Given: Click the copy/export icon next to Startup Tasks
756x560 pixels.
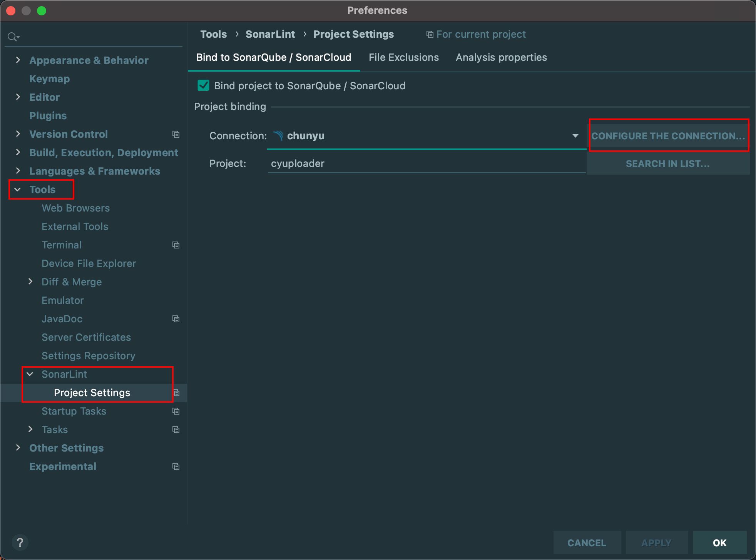Looking at the screenshot, I should [x=176, y=411].
